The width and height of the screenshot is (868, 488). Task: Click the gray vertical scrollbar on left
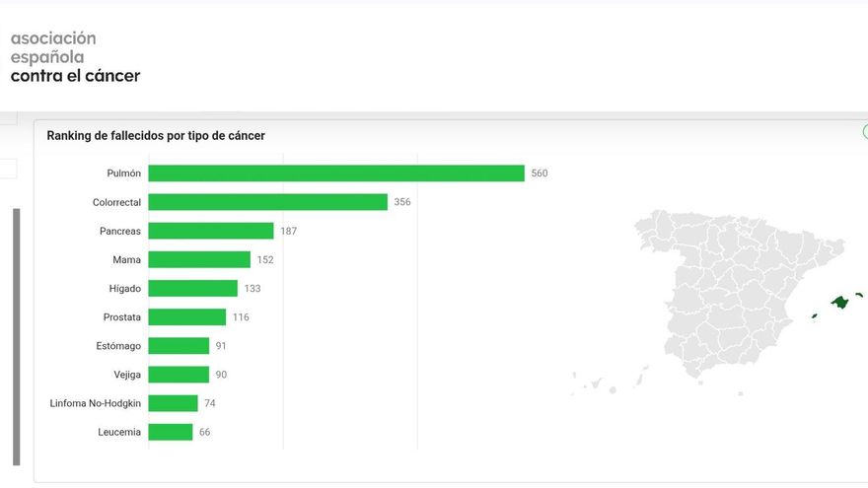17,337
